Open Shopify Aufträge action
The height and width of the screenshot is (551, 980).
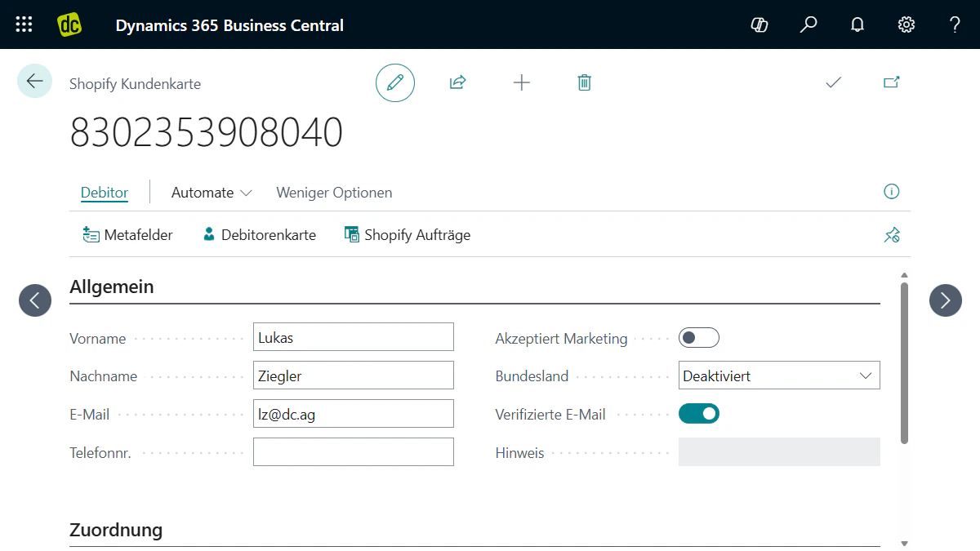(407, 235)
